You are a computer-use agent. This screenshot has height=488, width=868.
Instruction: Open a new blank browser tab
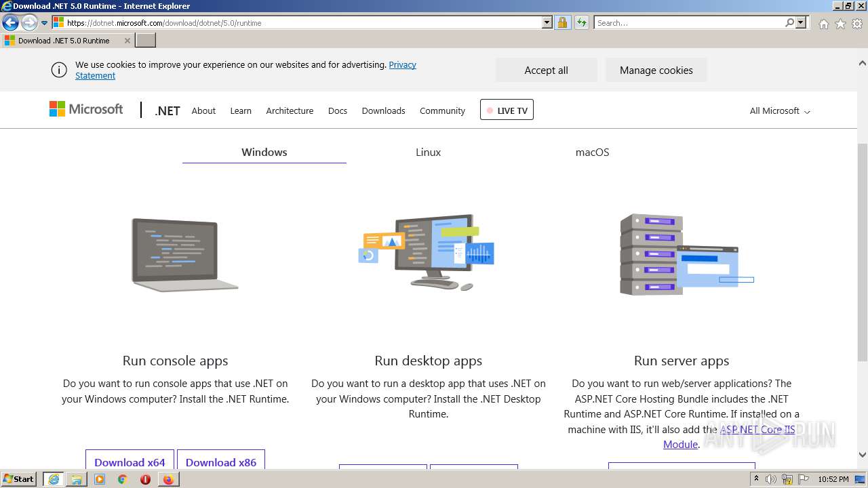(x=146, y=41)
